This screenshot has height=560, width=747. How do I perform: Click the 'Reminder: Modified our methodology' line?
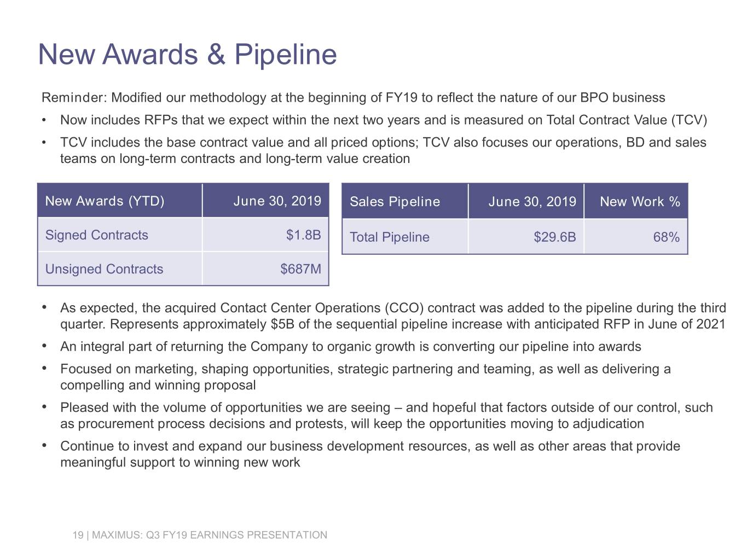[353, 98]
